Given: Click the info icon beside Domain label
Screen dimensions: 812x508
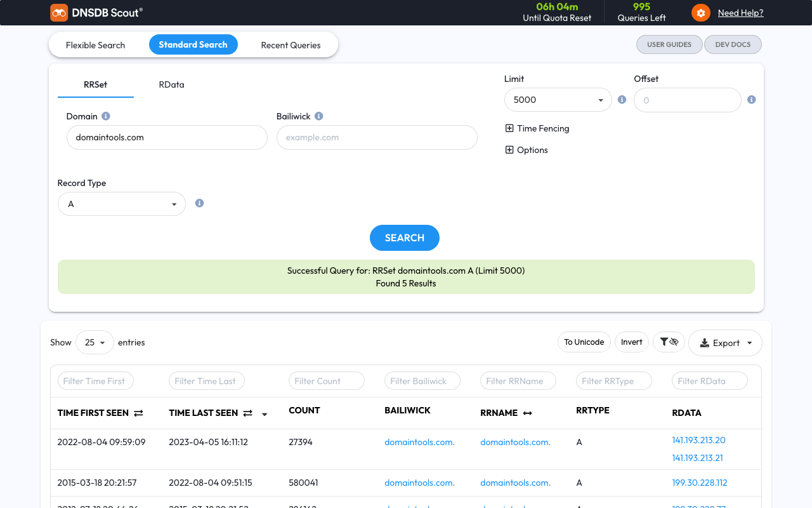Looking at the screenshot, I should pyautogui.click(x=106, y=116).
